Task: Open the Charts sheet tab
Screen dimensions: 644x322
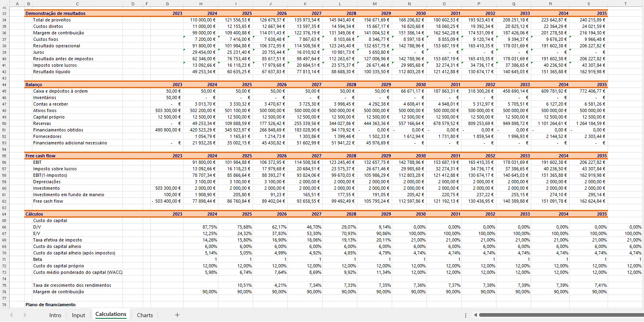Action: (x=145, y=315)
